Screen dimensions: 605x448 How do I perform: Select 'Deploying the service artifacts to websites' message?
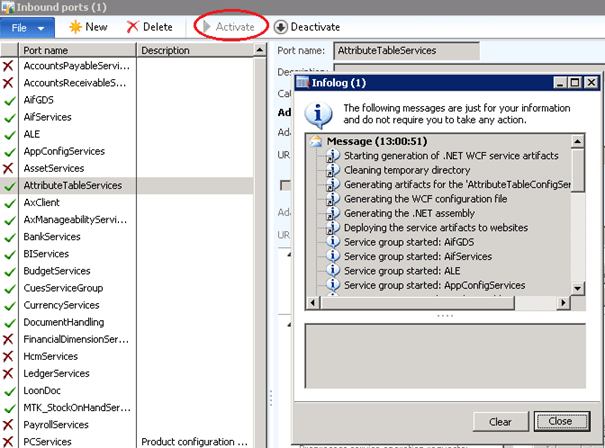[x=436, y=228]
